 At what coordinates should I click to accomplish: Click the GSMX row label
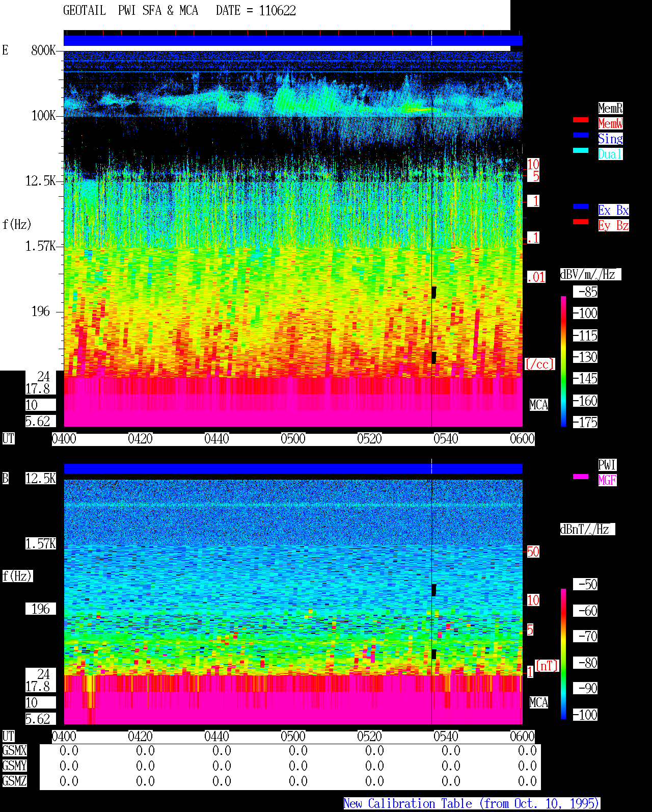point(14,751)
